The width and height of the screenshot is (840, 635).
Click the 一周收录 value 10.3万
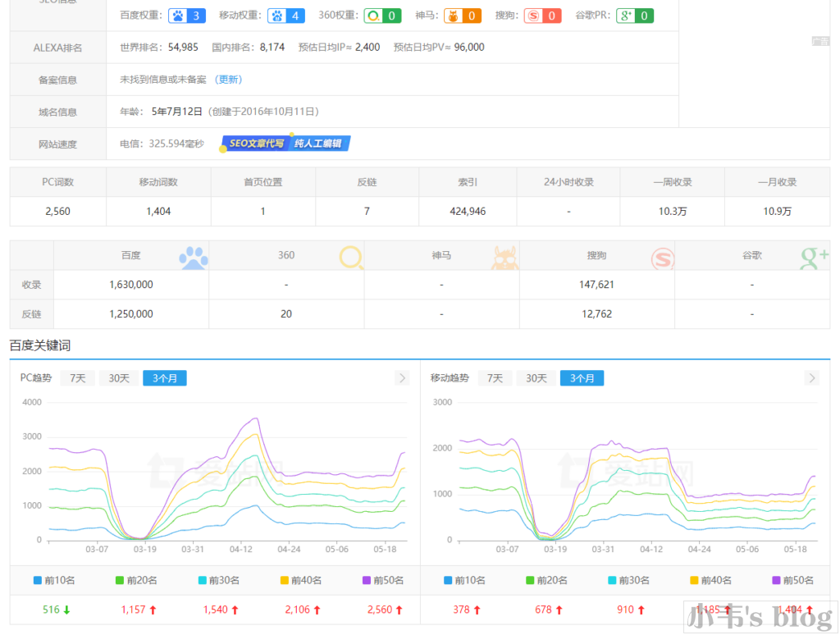[x=673, y=211]
